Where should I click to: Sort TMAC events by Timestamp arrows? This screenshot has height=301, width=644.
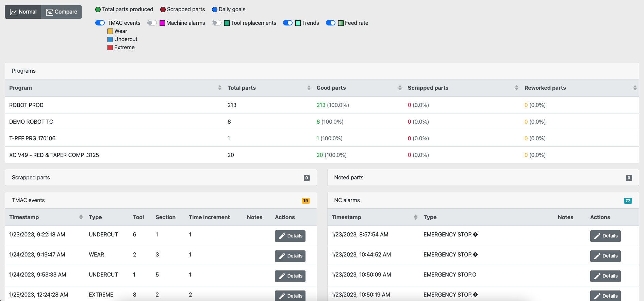tap(81, 217)
